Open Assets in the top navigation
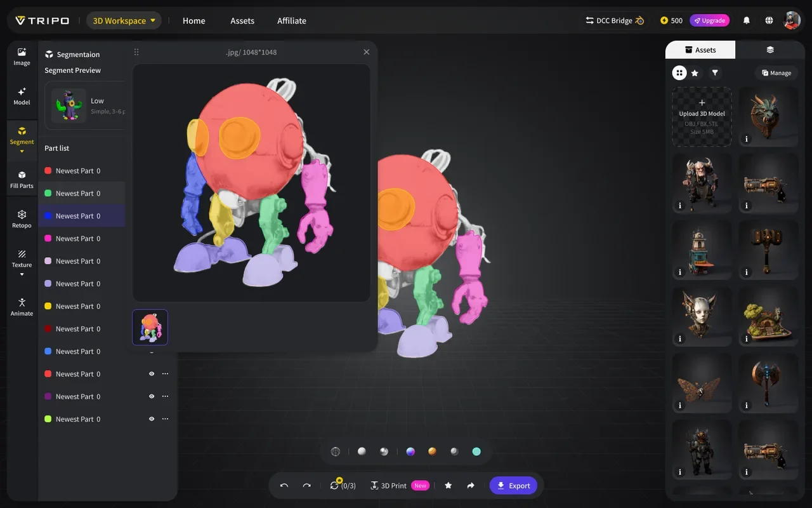 coord(242,20)
